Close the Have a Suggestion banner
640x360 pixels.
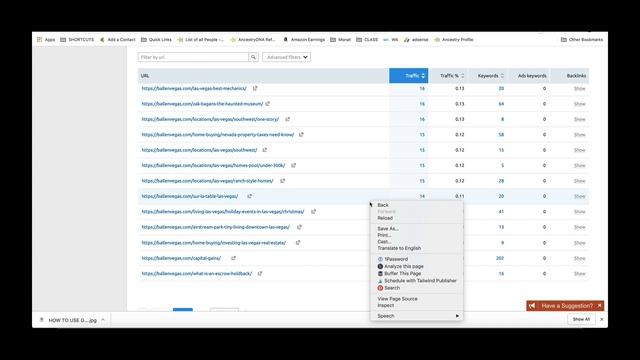[600, 305]
